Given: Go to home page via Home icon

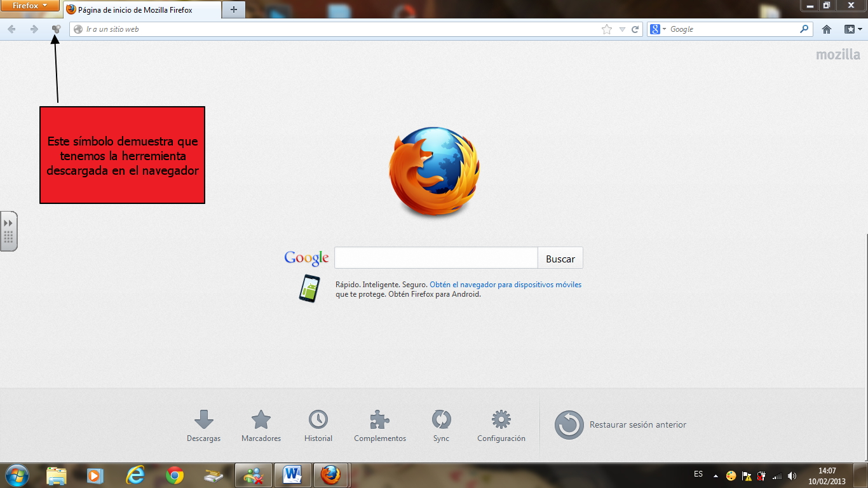Looking at the screenshot, I should (x=827, y=29).
